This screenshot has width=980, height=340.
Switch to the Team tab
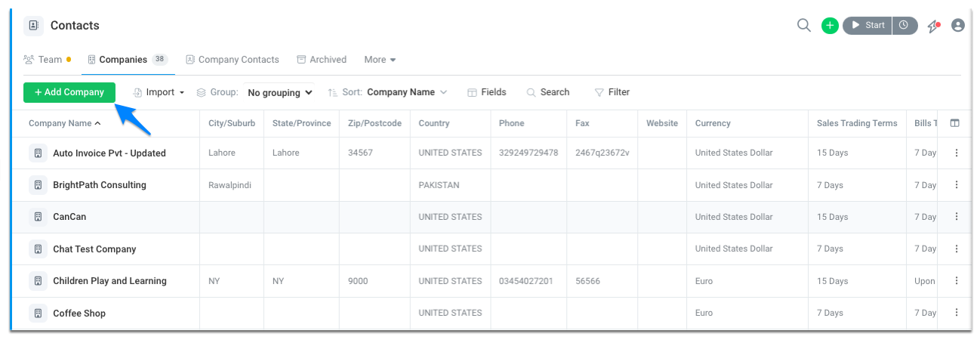tap(47, 60)
